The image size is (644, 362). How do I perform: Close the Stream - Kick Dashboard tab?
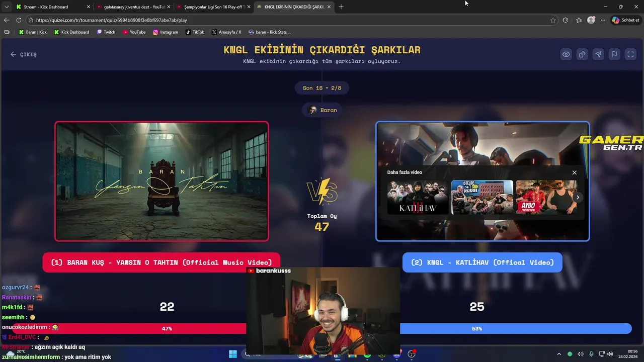click(89, 7)
